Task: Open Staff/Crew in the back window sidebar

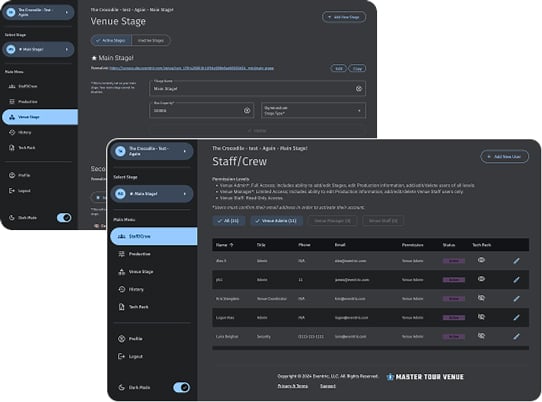Action: click(40, 86)
